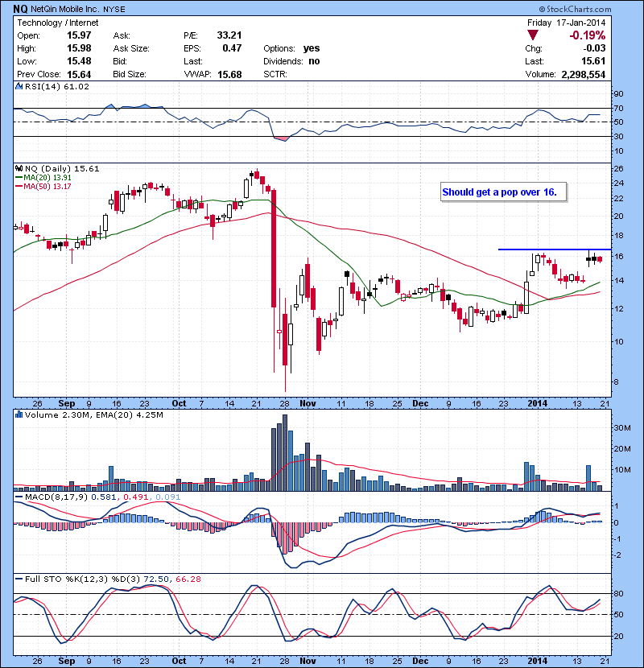644x668 pixels.
Task: Click the Dividends: no field
Action: (x=291, y=61)
